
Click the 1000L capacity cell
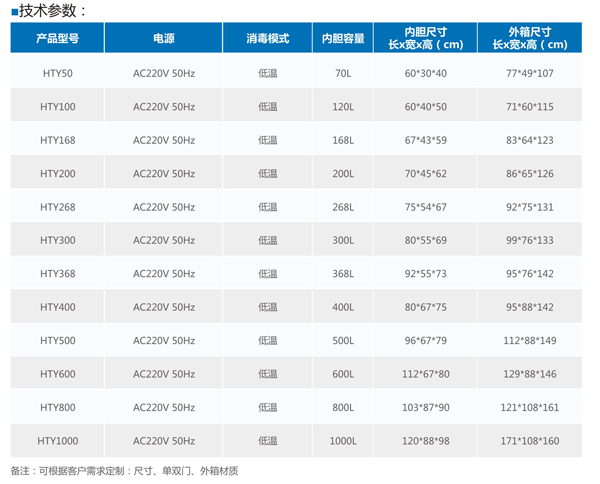click(344, 441)
